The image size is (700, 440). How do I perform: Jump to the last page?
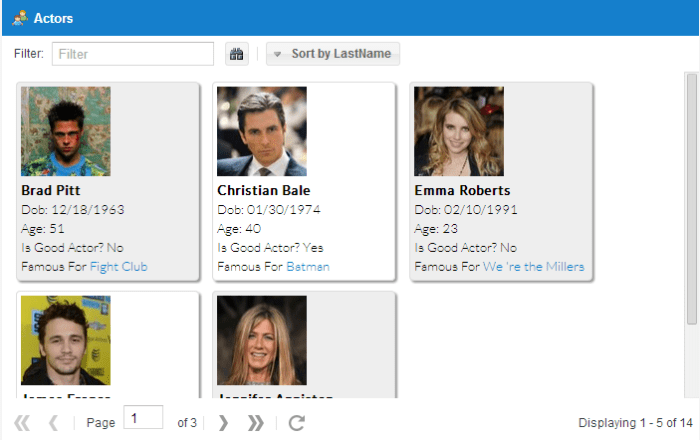[x=255, y=423]
